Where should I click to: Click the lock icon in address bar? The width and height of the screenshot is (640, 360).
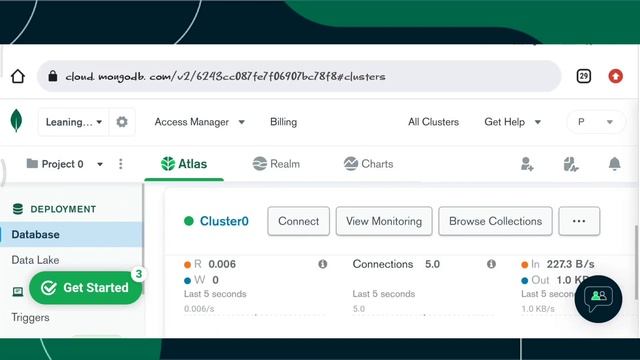tap(53, 76)
